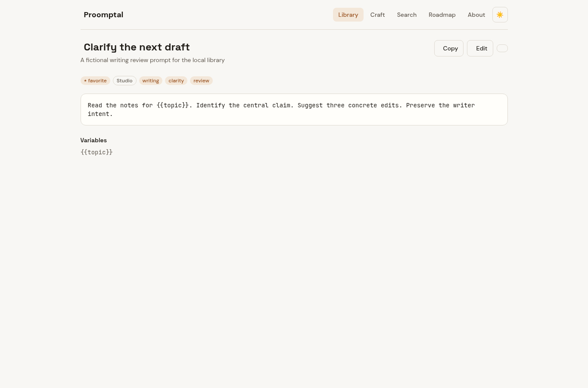Click the empty pill button beside Edit
Image resolution: width=588 pixels, height=388 pixels.
pyautogui.click(x=502, y=48)
